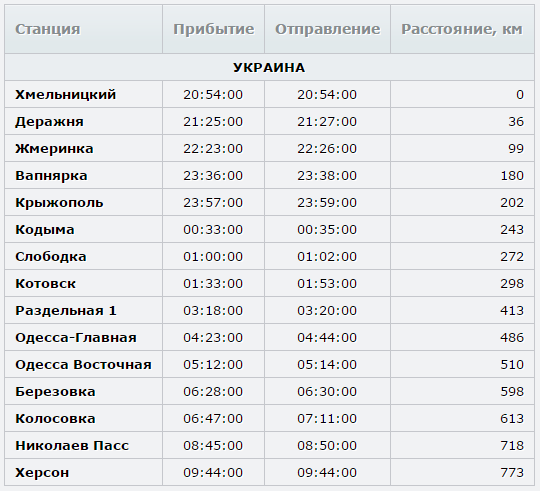Screen dimensions: 540x491
Task: Click the Котовск distance value 298
Action: pyautogui.click(x=512, y=284)
